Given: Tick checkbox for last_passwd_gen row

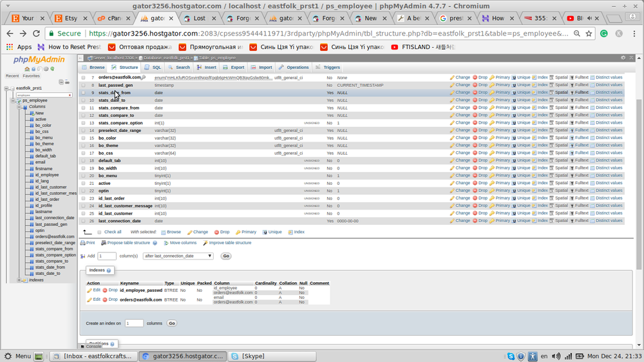Looking at the screenshot, I should click(83, 86).
